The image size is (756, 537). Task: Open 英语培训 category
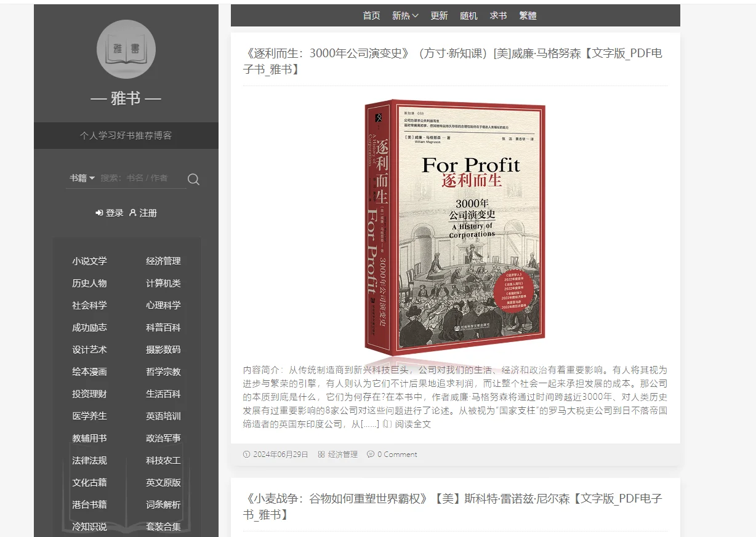click(x=163, y=416)
